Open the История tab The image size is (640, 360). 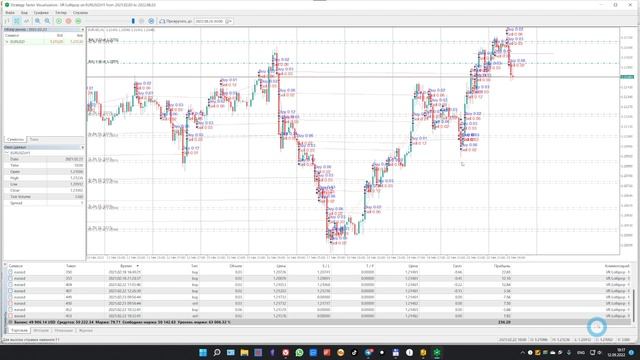[x=41, y=330]
